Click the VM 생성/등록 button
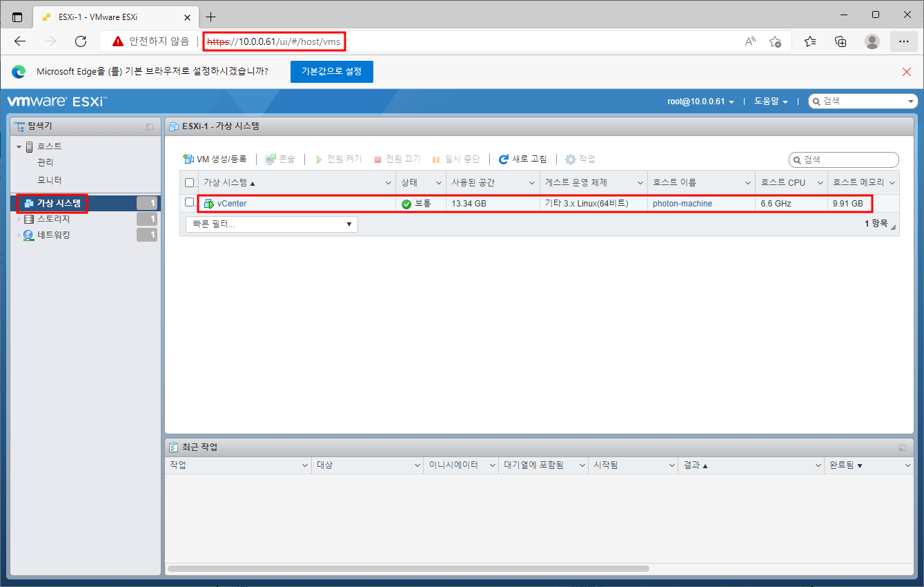Screen dimensions: 924x587 click(x=215, y=160)
